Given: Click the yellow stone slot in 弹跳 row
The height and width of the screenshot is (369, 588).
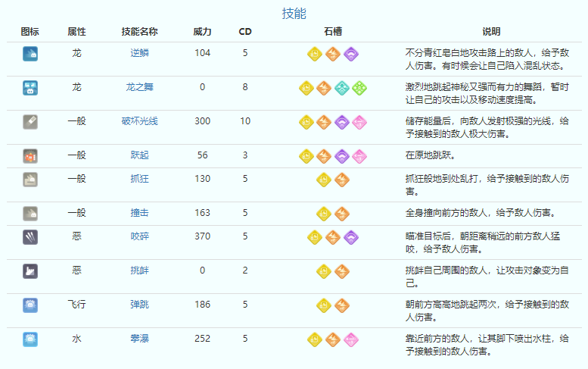Looking at the screenshot, I should [x=324, y=305].
